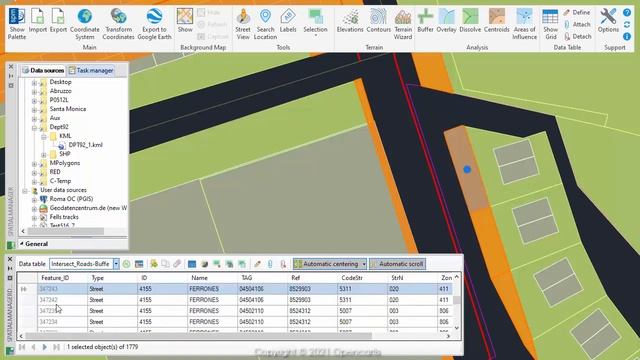The width and height of the screenshot is (640, 360).
Task: Run the Contours terrain tool
Action: [378, 21]
